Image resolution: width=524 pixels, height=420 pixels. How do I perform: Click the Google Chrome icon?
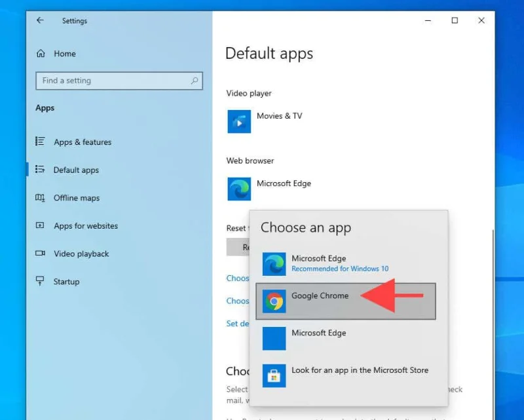pos(274,301)
